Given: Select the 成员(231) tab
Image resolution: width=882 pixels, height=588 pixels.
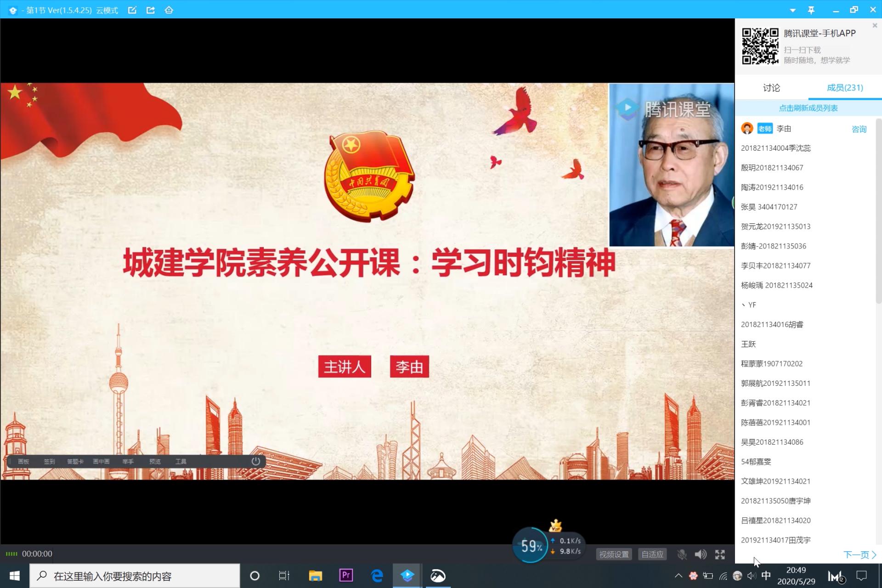Looking at the screenshot, I should click(845, 88).
